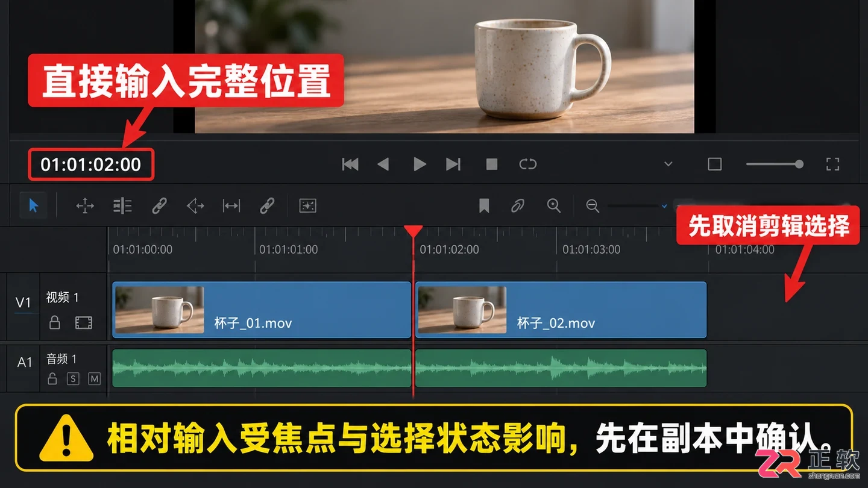Click the 01:01:00:00 ruler timecode

[x=143, y=249]
